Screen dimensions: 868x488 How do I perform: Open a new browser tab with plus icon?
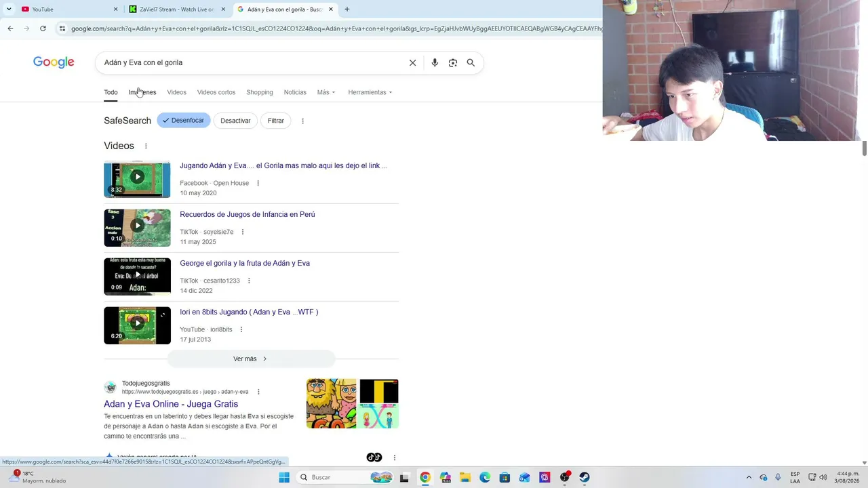pos(347,9)
